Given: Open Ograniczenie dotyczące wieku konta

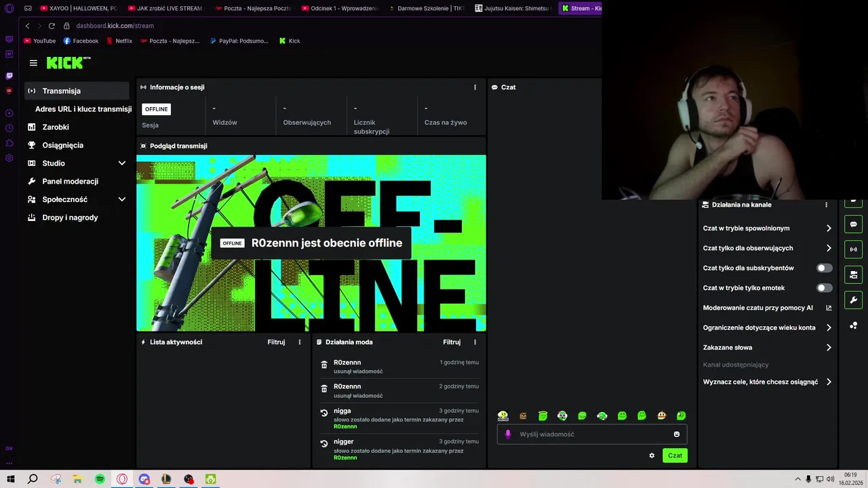Looking at the screenshot, I should (767, 327).
